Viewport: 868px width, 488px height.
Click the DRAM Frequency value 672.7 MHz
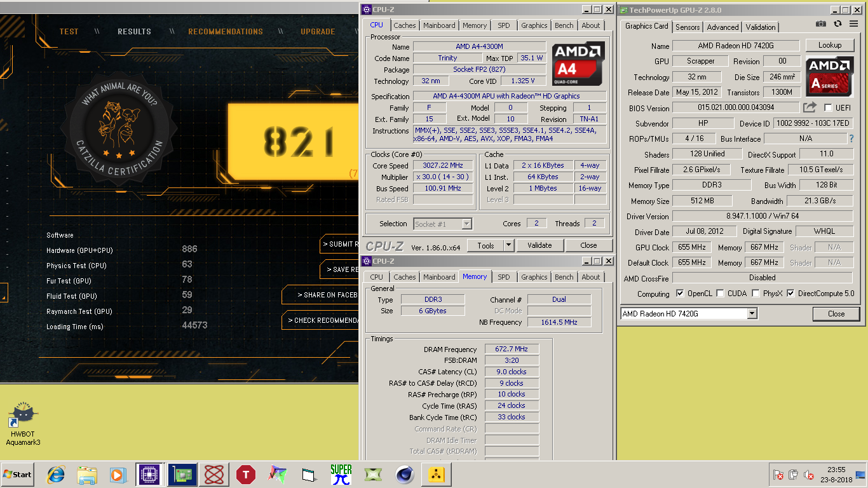pyautogui.click(x=512, y=349)
